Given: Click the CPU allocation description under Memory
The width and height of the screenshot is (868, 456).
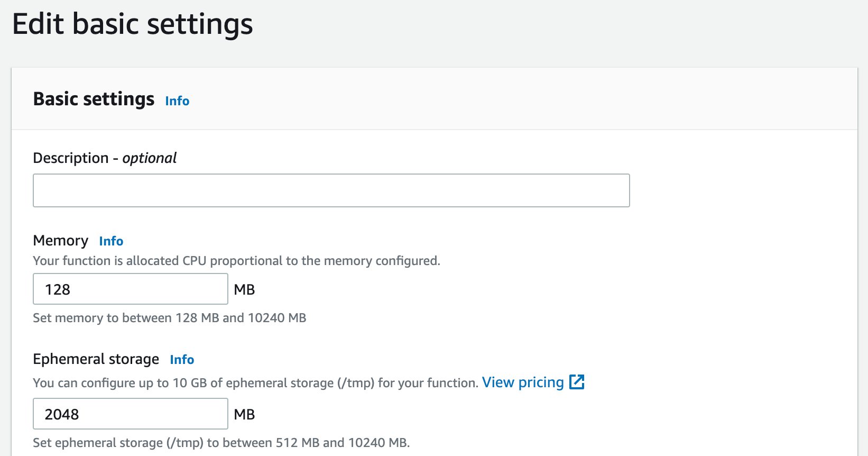Looking at the screenshot, I should click(236, 261).
